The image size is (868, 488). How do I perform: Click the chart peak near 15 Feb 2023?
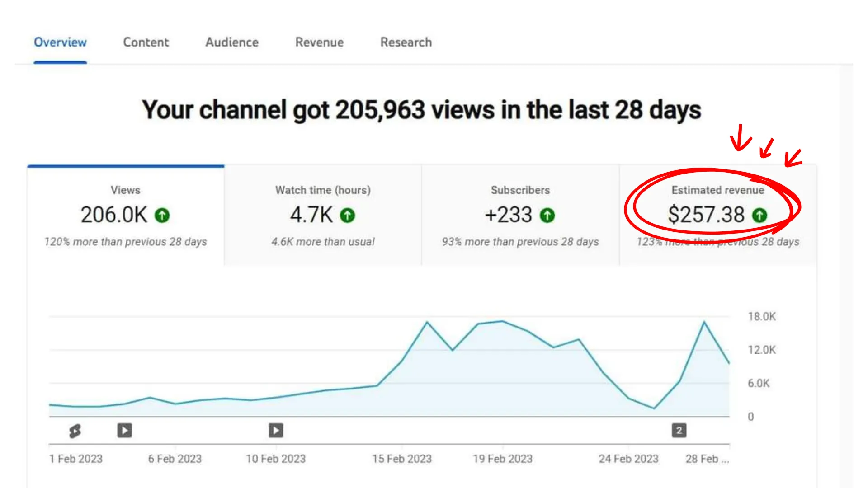click(427, 322)
